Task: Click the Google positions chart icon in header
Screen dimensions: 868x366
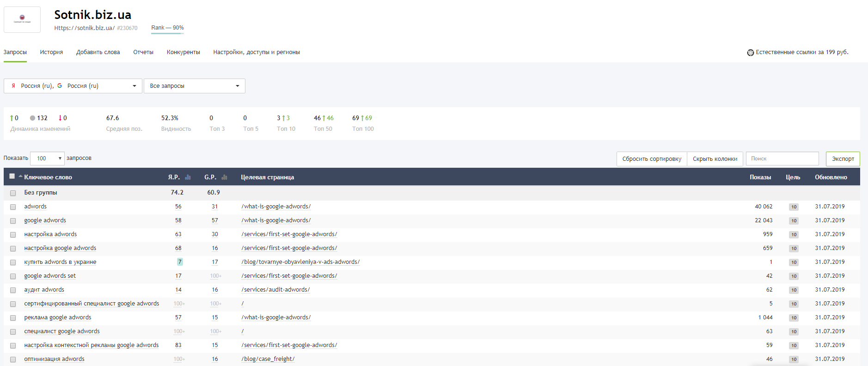Action: click(x=224, y=177)
